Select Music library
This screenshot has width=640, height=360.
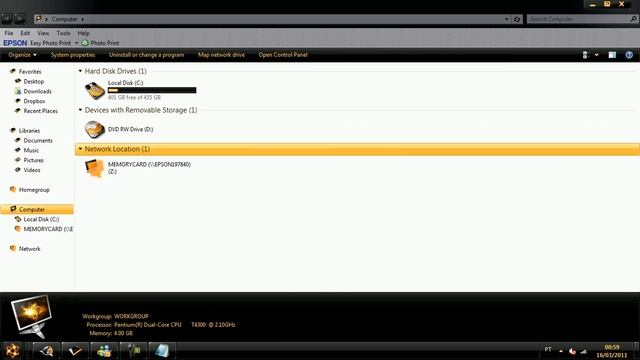click(31, 150)
